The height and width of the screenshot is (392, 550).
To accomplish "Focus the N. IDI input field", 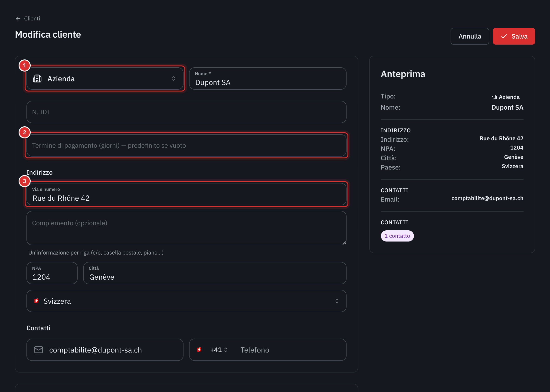I will 187,112.
